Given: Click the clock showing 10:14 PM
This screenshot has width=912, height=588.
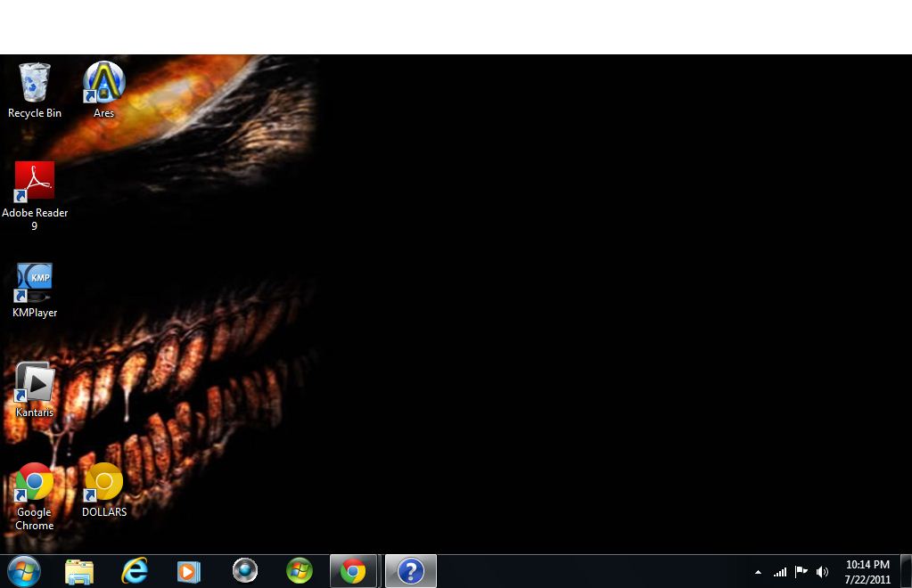Looking at the screenshot, I should (x=867, y=565).
